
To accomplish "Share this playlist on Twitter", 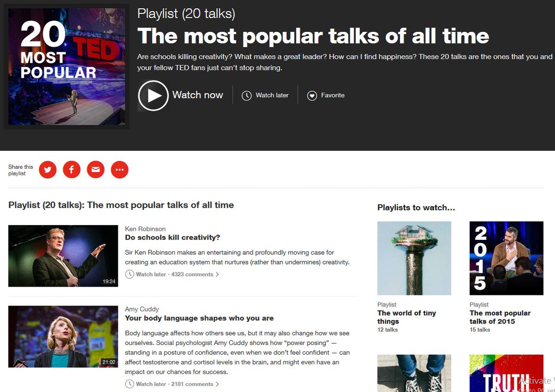I will (x=48, y=170).
